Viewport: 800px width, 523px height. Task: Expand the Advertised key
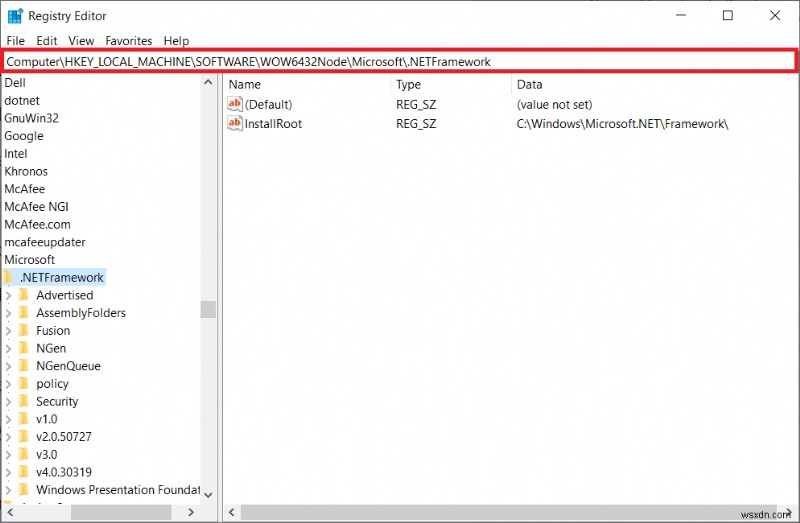8,295
